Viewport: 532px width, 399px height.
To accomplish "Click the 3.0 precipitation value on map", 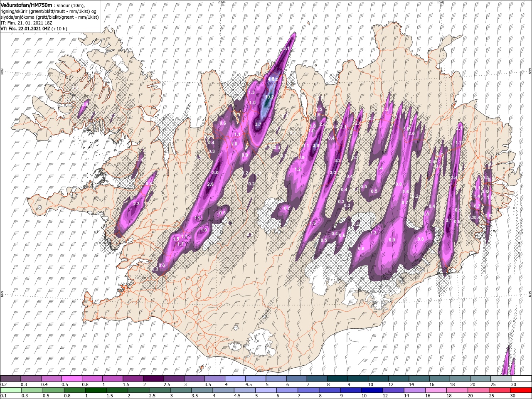I will pos(215,172).
